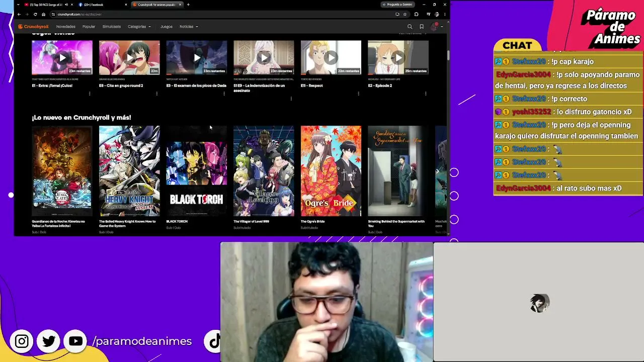This screenshot has height=362, width=644.
Task: Switch to the Crunchyroll tab
Action: (x=157, y=5)
